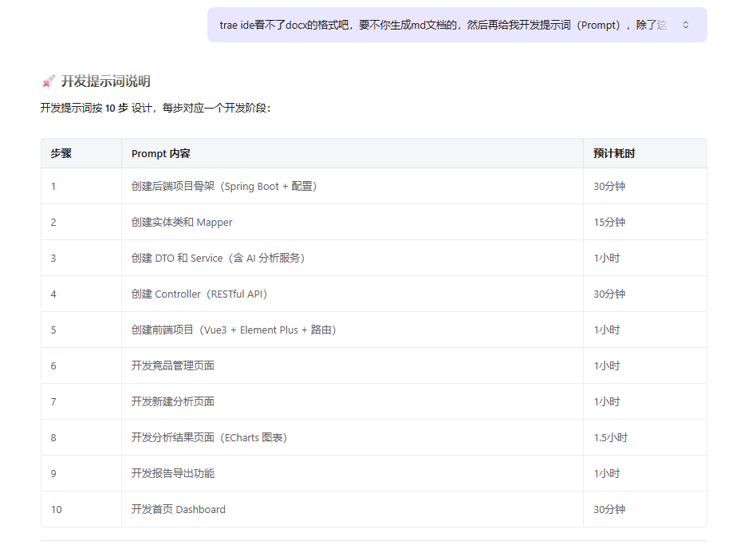
Task: Select the 预计耗时 column header
Action: click(x=614, y=153)
